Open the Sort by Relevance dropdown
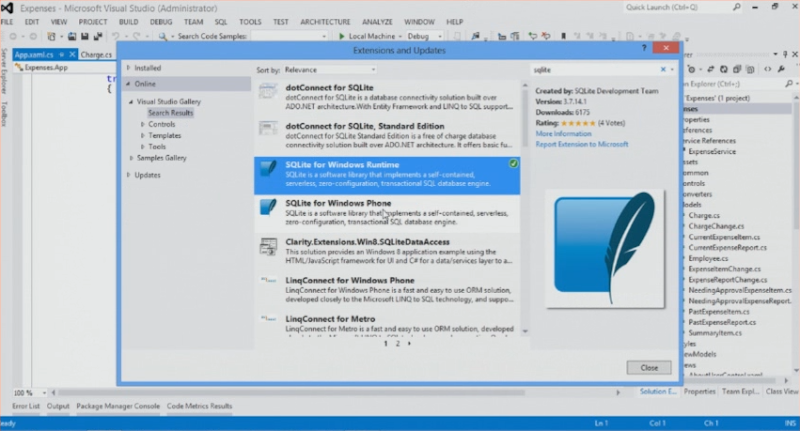The image size is (800, 431). [330, 70]
